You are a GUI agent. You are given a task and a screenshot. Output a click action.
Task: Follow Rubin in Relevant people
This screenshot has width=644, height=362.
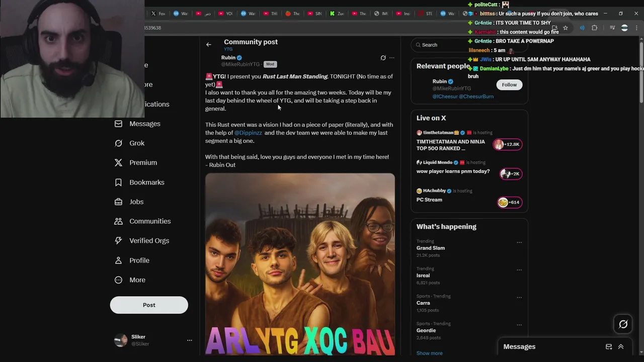tap(509, 84)
